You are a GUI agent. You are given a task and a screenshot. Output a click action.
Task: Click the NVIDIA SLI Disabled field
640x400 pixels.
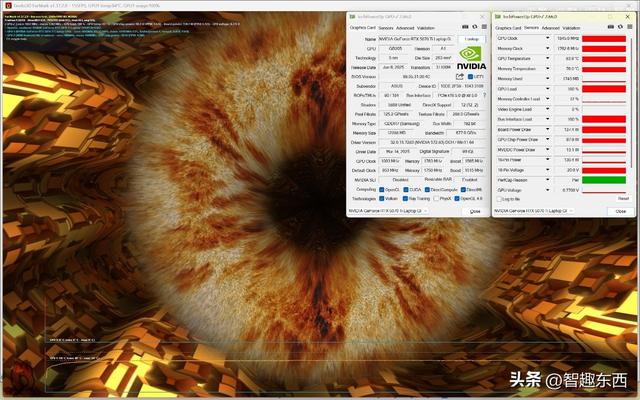coord(400,180)
